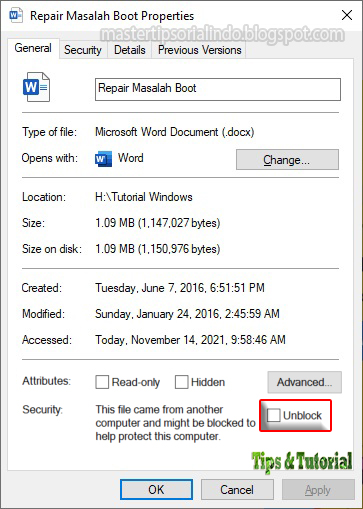Switch to the Security tab
This screenshot has height=509, width=363.
tap(83, 50)
